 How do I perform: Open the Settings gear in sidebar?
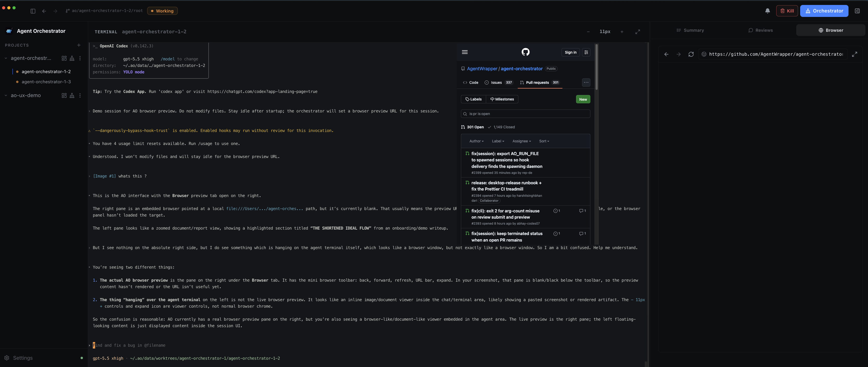click(7, 358)
